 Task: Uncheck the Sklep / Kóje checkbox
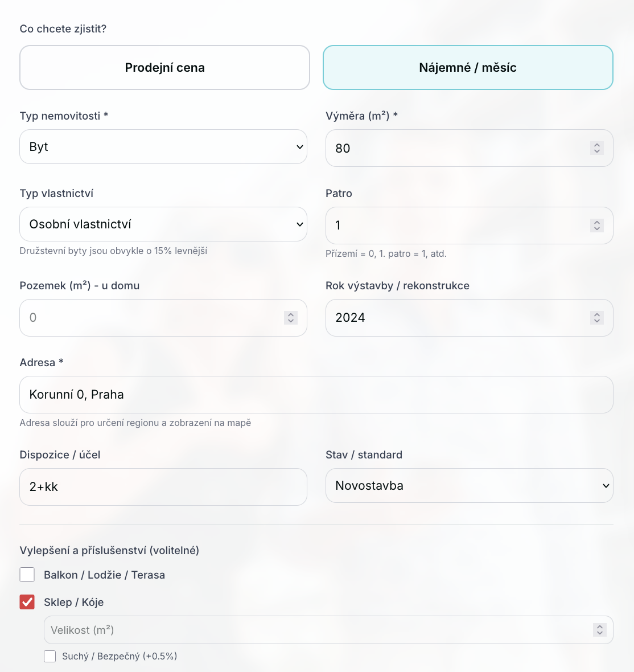(x=27, y=602)
